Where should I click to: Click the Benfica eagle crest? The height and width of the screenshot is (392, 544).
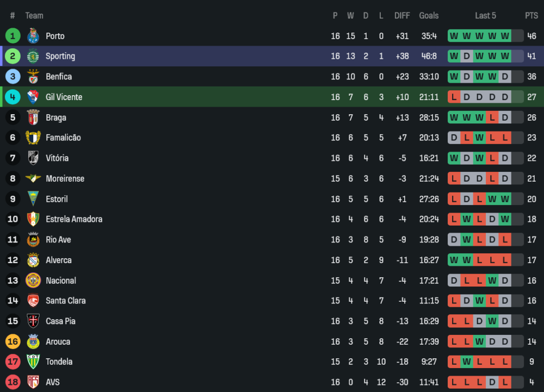tap(33, 77)
